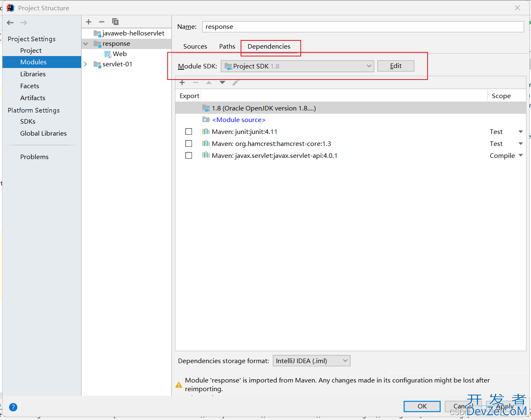Select Maven: org.hamcrest:hamcrest-core:1.3 row
Image resolution: width=531 pixels, height=420 pixels.
coord(351,144)
